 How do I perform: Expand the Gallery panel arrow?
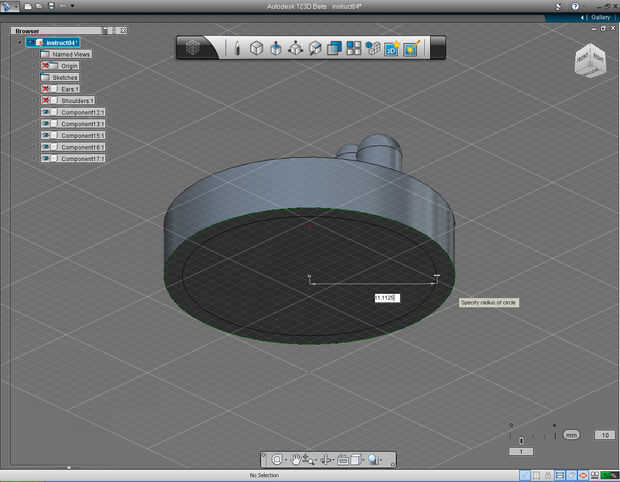[583, 17]
